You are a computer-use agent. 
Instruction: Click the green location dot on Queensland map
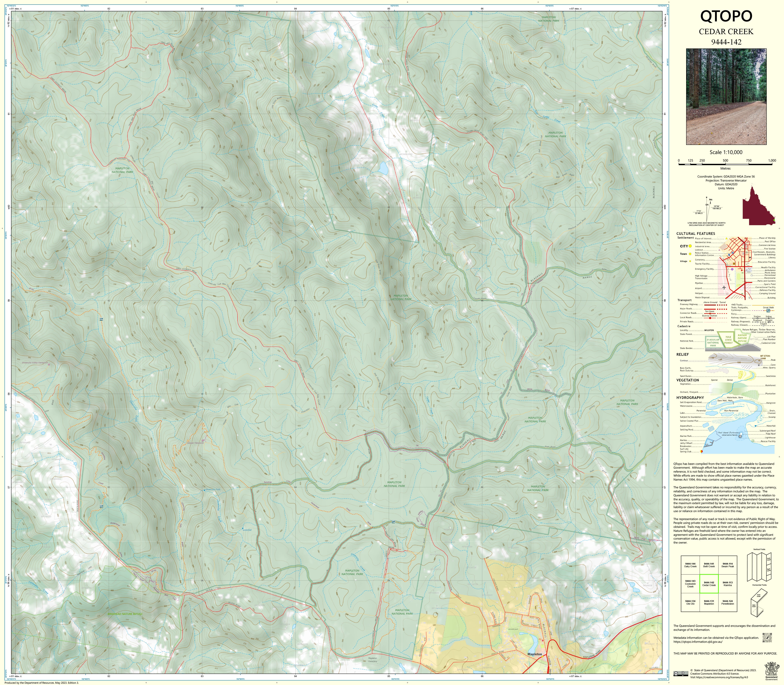(774, 221)
